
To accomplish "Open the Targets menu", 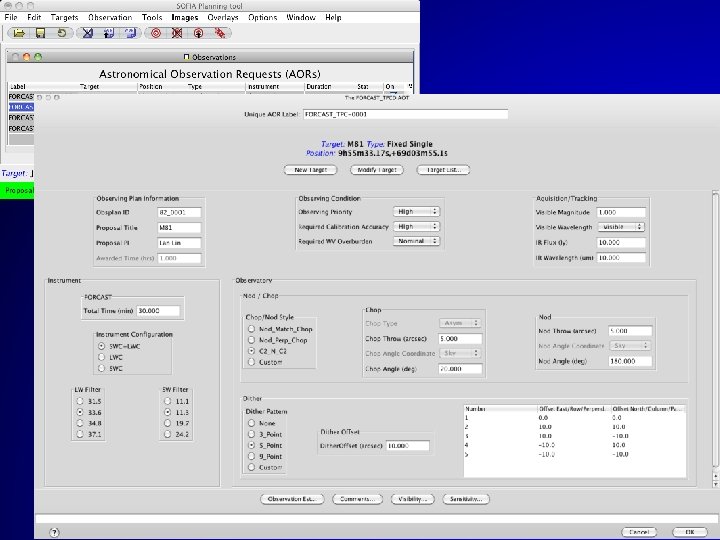I will tap(64, 17).
